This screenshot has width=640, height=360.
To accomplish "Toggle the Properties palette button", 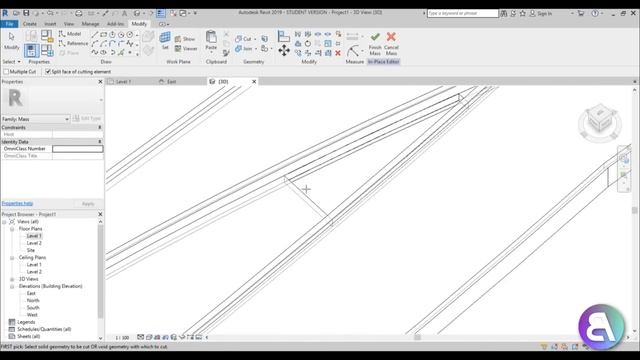I will tap(31, 51).
